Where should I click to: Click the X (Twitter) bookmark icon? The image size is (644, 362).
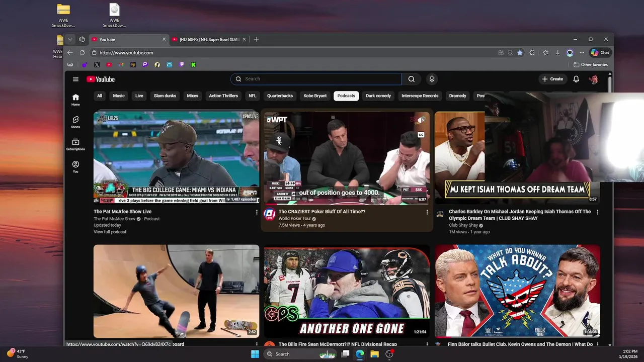[x=97, y=64]
